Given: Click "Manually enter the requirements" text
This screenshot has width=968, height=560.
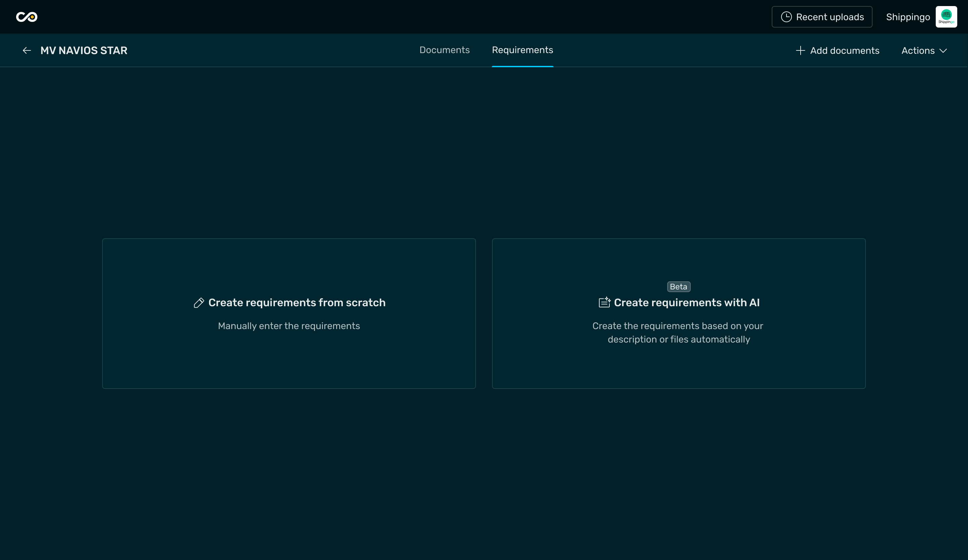Looking at the screenshot, I should 289,326.
